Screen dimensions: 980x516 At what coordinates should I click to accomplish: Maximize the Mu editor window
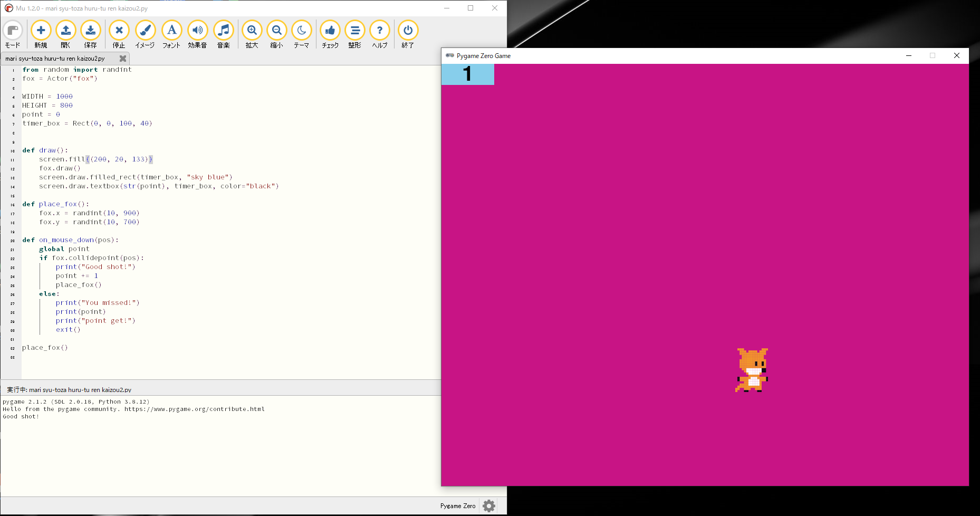point(470,8)
